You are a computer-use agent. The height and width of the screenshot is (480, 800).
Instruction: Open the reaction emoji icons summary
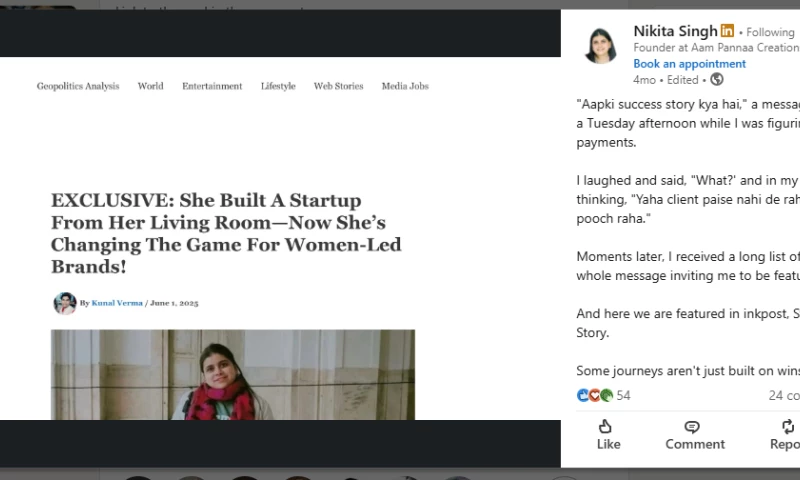(x=595, y=395)
